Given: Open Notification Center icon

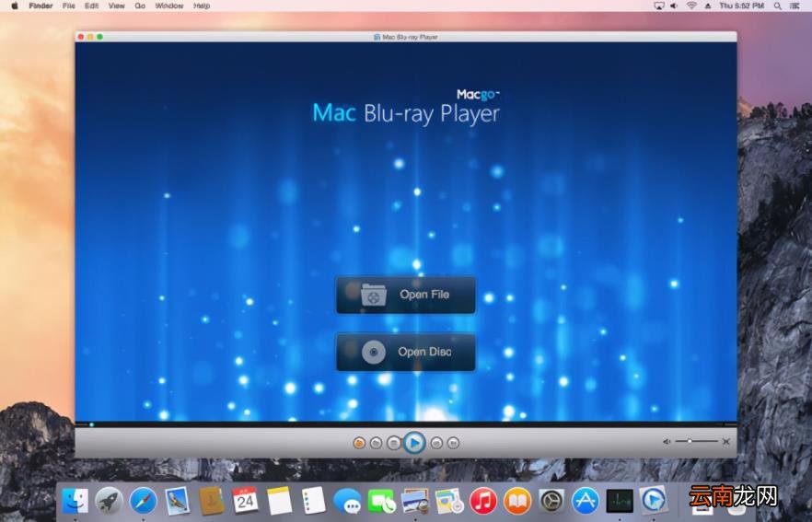Looking at the screenshot, I should click(x=795, y=6).
